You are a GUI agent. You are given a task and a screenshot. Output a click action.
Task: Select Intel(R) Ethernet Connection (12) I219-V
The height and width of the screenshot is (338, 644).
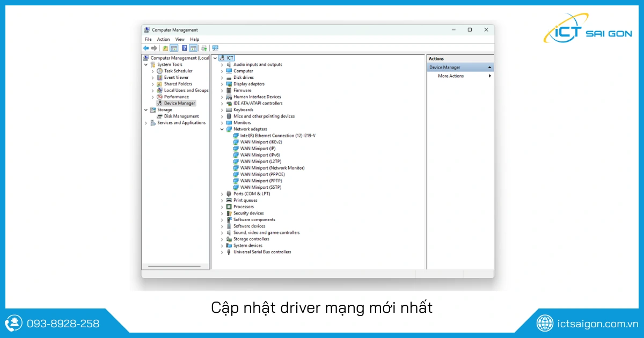click(x=278, y=136)
